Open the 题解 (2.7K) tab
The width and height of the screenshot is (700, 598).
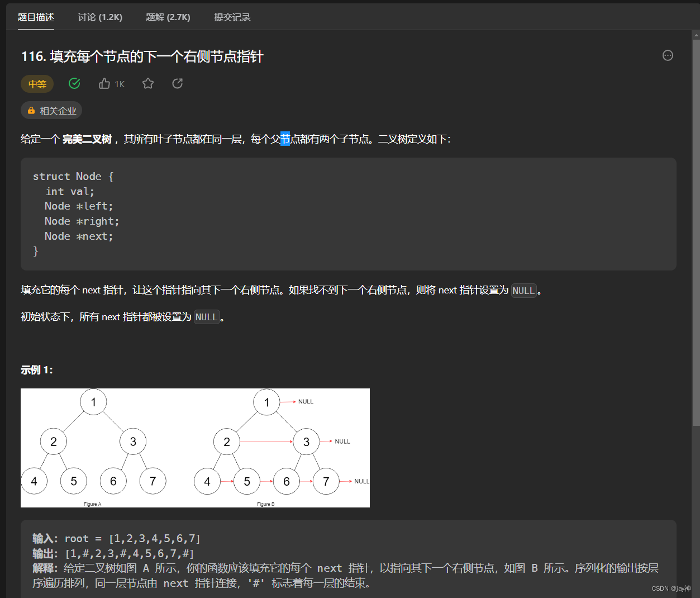coord(168,17)
